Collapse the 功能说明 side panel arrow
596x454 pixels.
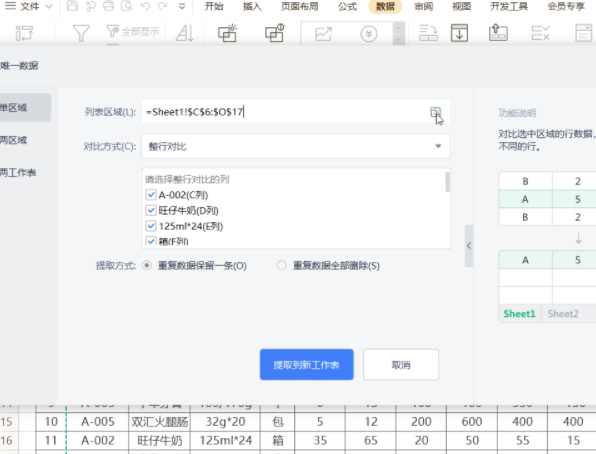[469, 246]
